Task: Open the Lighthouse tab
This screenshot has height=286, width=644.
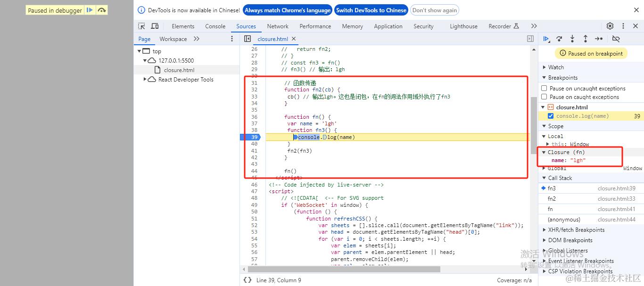Action: click(x=463, y=26)
